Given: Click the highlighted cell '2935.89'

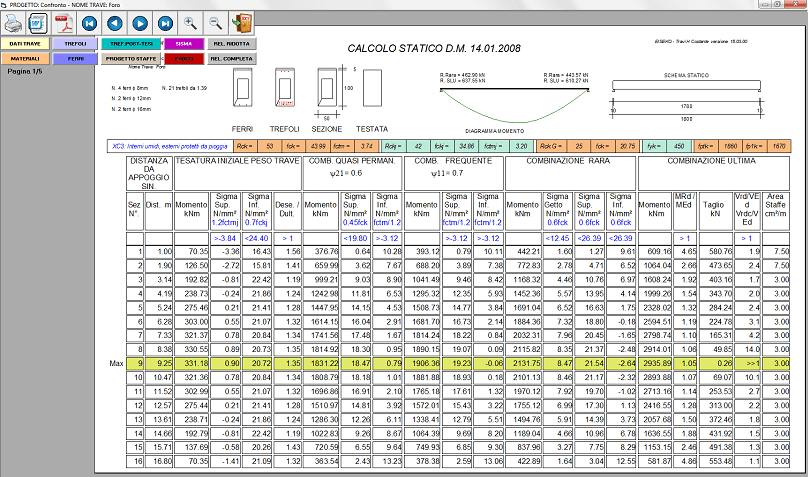Looking at the screenshot, I should [655, 363].
